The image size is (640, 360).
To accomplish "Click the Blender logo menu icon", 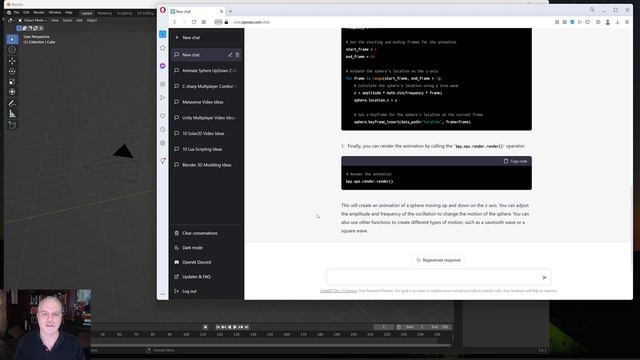I will pyautogui.click(x=9, y=13).
